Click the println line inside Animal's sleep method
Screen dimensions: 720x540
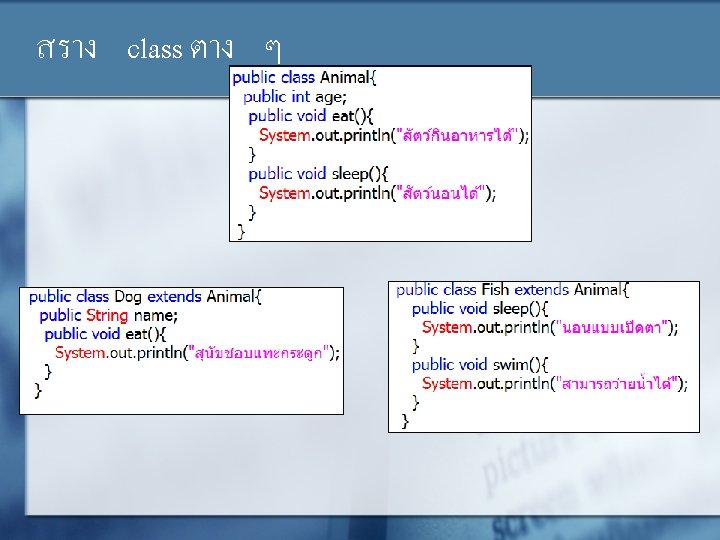point(377,193)
